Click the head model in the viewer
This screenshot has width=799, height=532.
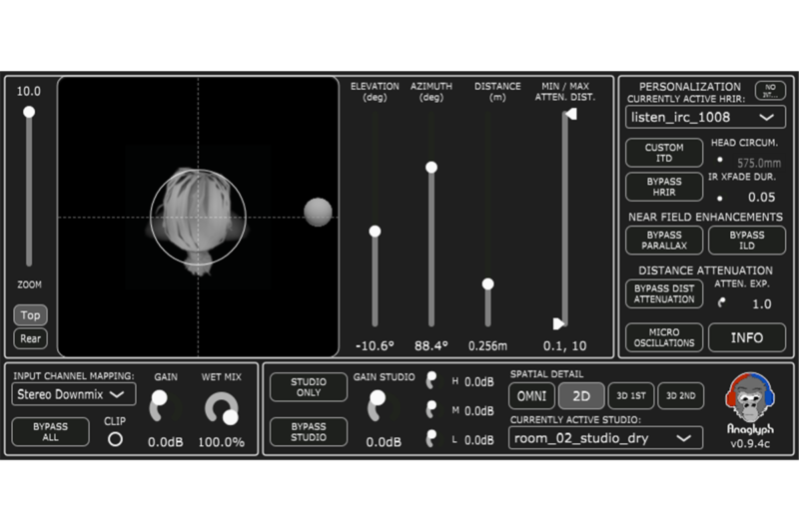pos(198,215)
